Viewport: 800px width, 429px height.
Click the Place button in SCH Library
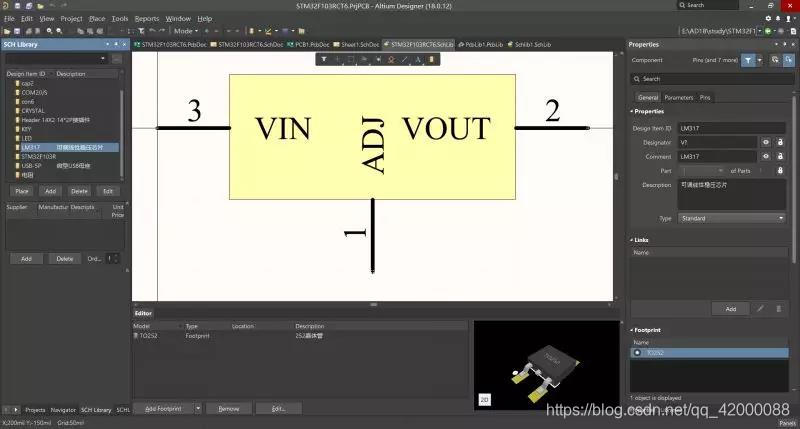(22, 190)
